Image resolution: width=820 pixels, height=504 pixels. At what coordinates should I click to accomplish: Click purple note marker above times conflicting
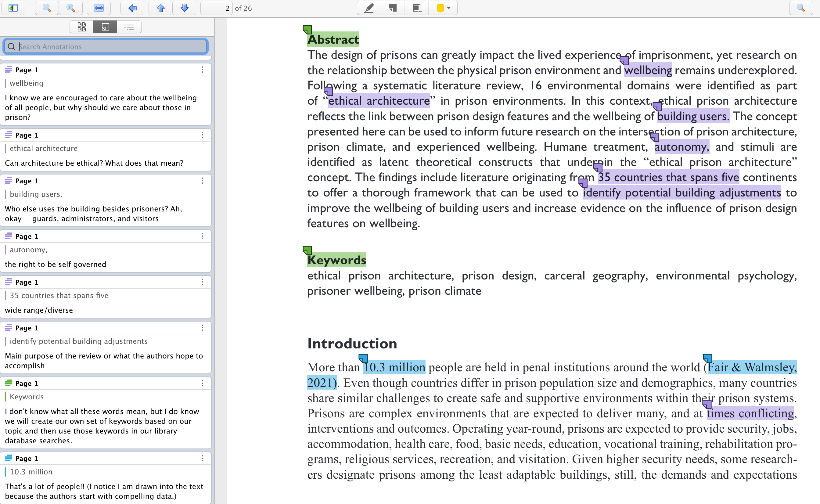pyautogui.click(x=707, y=404)
